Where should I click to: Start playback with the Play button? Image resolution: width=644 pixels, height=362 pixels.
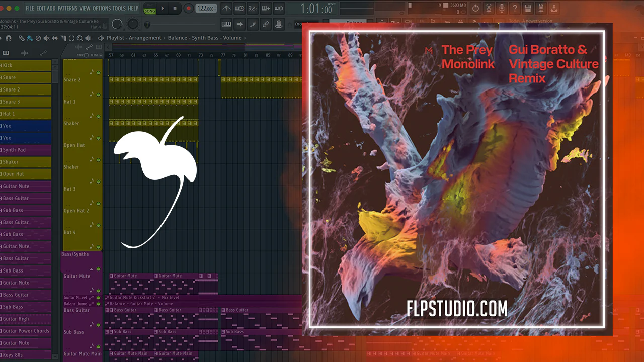[x=163, y=9]
